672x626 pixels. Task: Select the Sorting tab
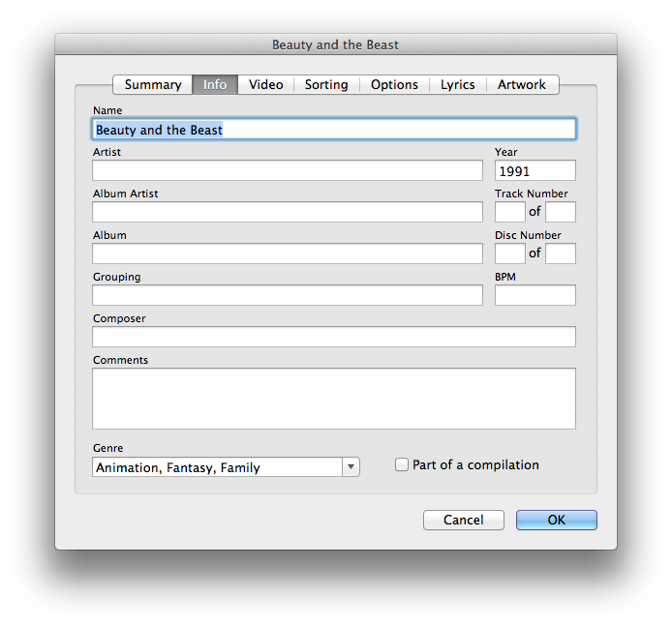point(326,84)
